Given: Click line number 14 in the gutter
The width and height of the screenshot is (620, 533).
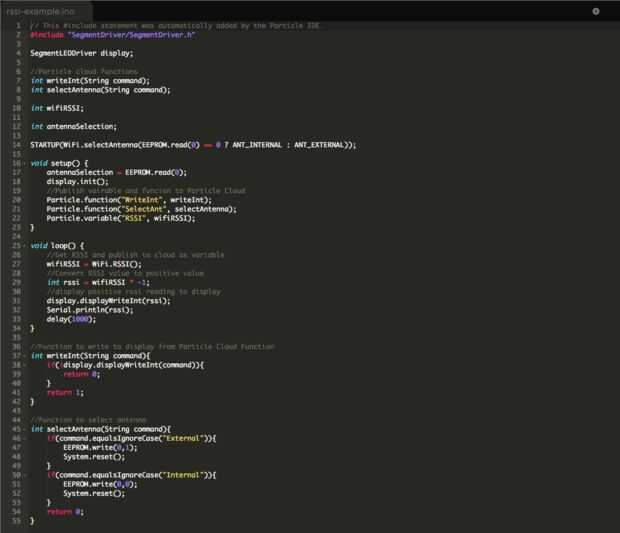Looking at the screenshot, I should [x=16, y=145].
